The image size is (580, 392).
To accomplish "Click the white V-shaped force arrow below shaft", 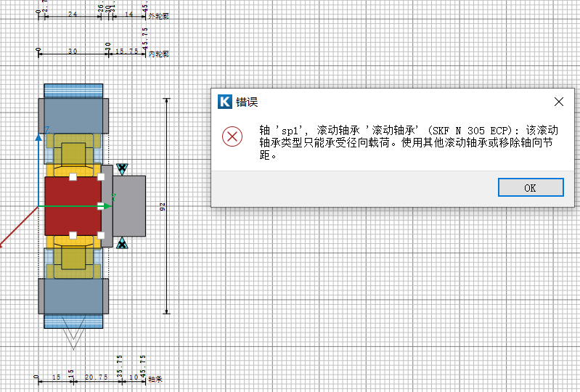I will (73, 332).
